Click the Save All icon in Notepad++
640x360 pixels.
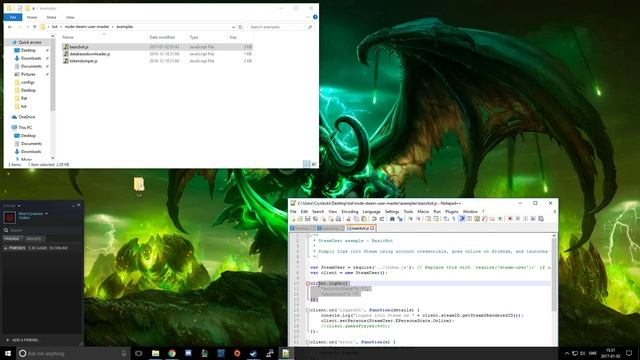coord(315,219)
